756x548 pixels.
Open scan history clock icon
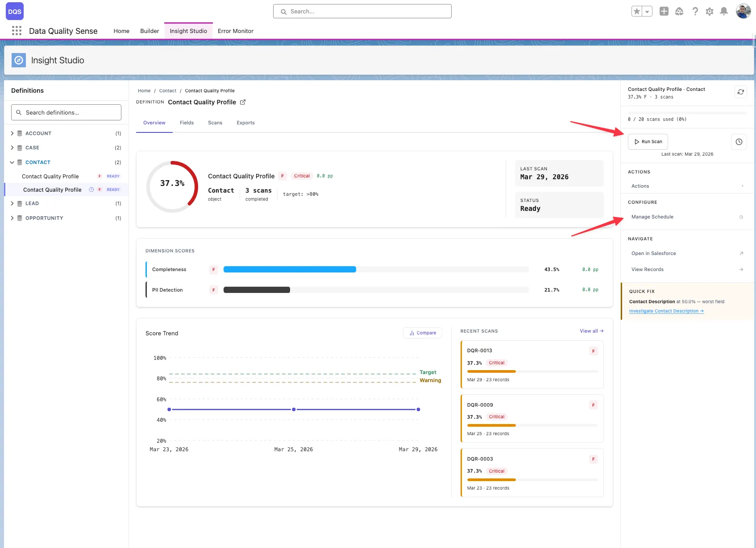[739, 142]
